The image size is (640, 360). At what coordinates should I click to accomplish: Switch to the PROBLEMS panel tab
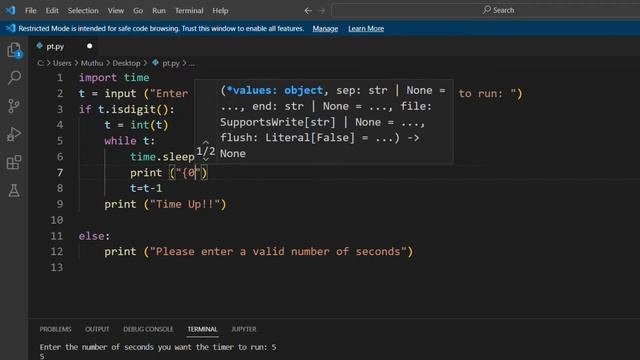56,329
